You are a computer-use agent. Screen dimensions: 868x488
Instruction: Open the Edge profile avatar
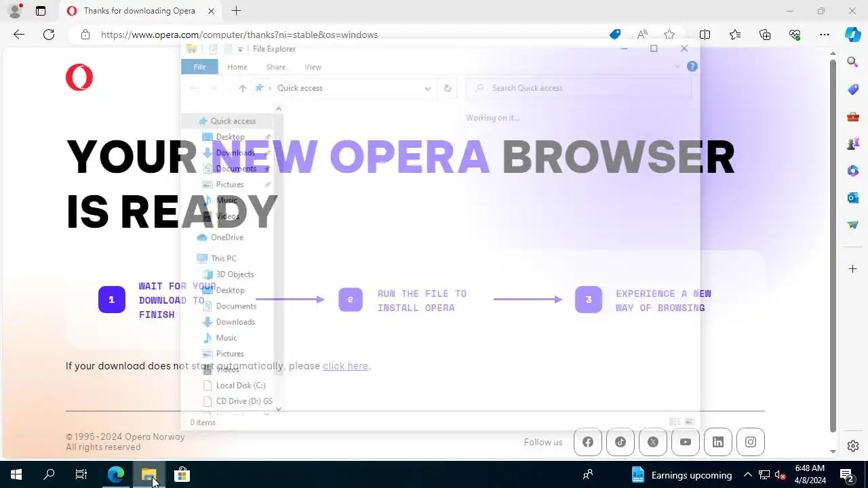(15, 11)
